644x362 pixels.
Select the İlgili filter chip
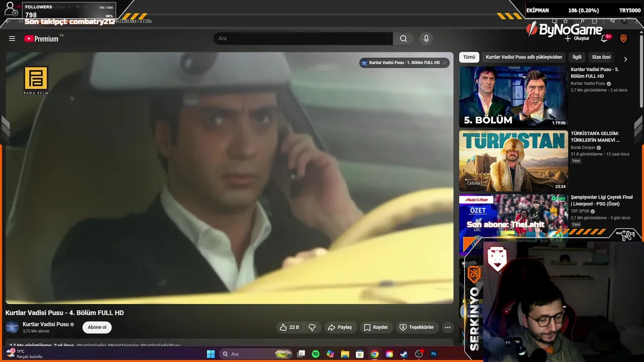tap(577, 57)
